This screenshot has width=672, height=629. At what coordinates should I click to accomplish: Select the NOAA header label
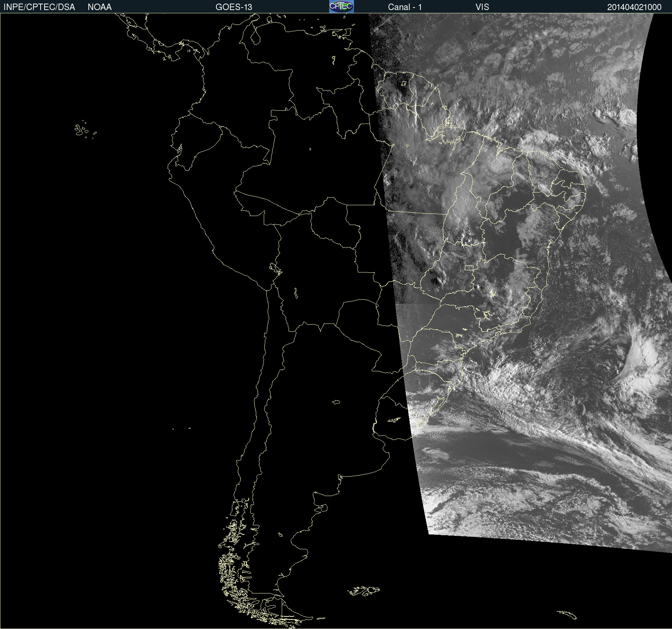point(100,7)
